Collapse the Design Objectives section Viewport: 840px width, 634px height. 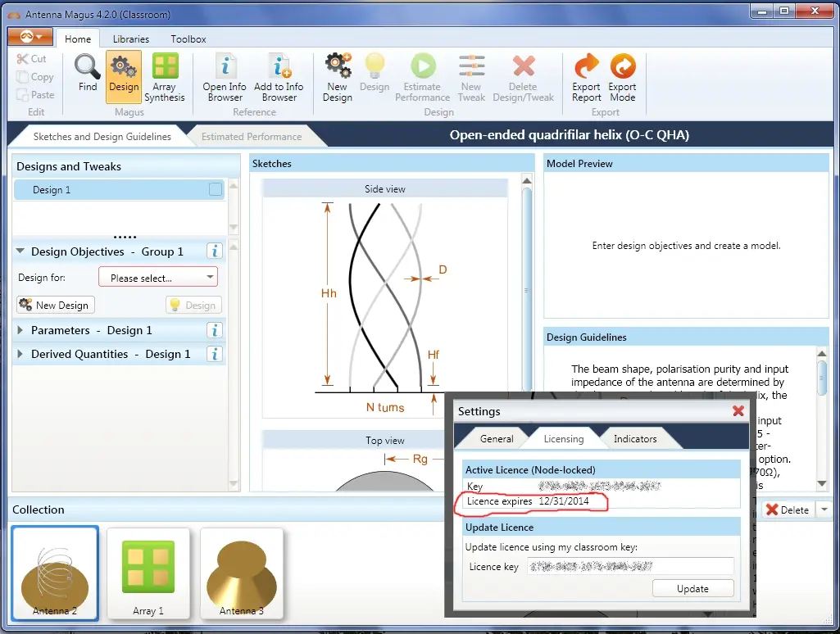[20, 251]
